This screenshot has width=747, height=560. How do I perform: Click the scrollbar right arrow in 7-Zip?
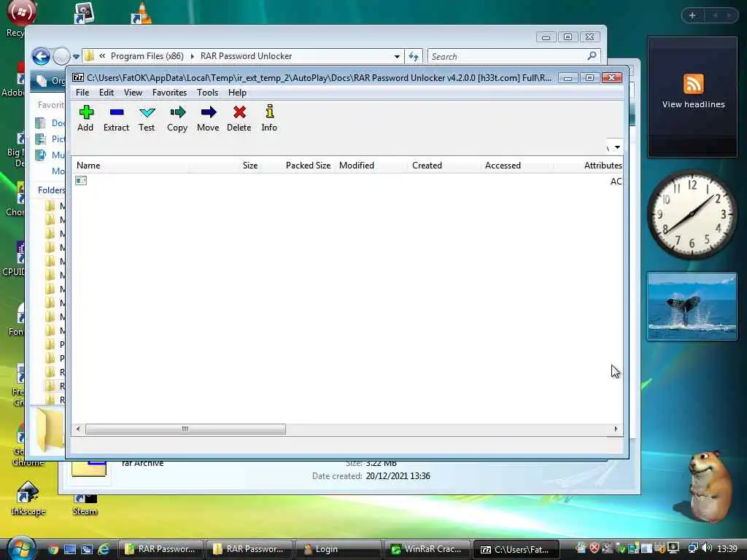point(616,429)
